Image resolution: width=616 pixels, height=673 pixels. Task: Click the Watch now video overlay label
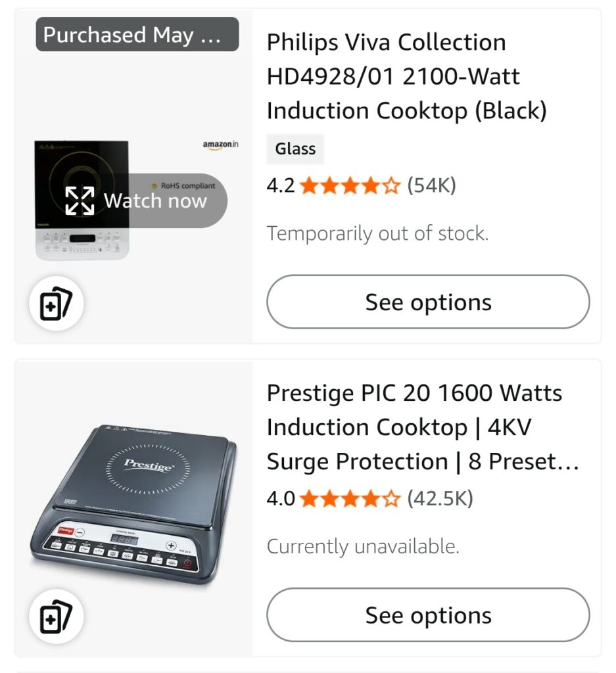point(155,200)
